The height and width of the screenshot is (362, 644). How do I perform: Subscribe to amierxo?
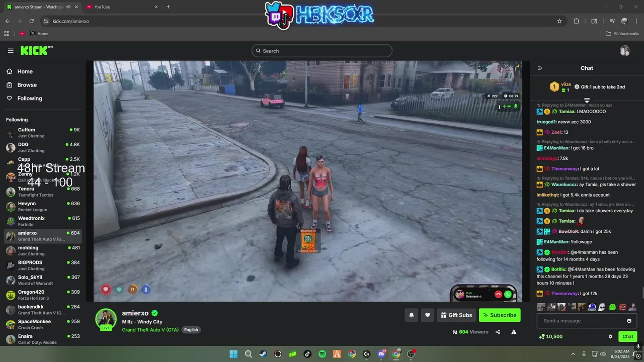tap(500, 315)
